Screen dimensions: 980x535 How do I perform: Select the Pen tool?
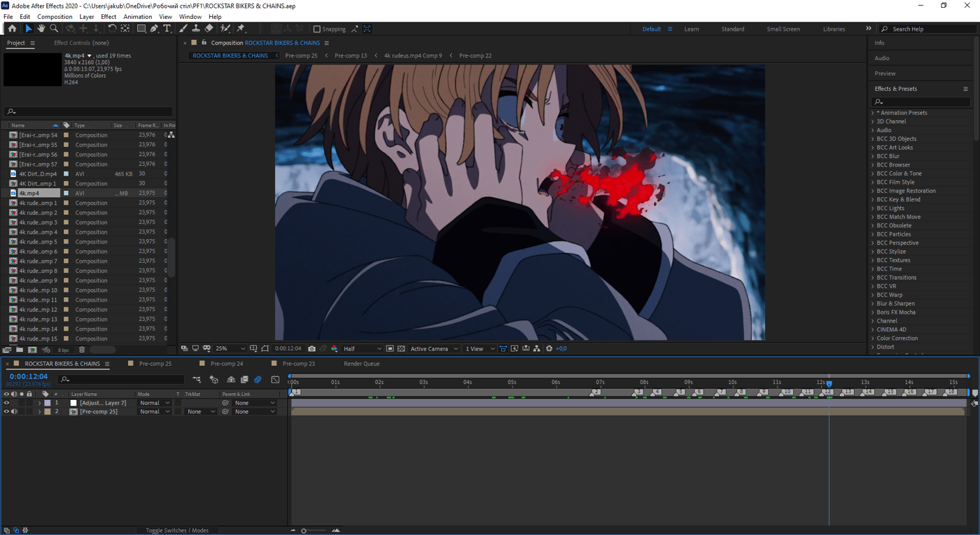click(x=154, y=29)
